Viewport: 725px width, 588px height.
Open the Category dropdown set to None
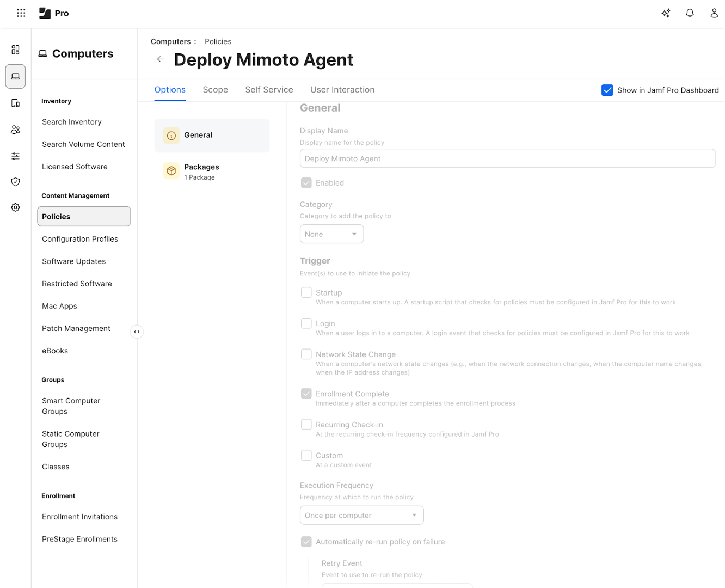coord(331,234)
